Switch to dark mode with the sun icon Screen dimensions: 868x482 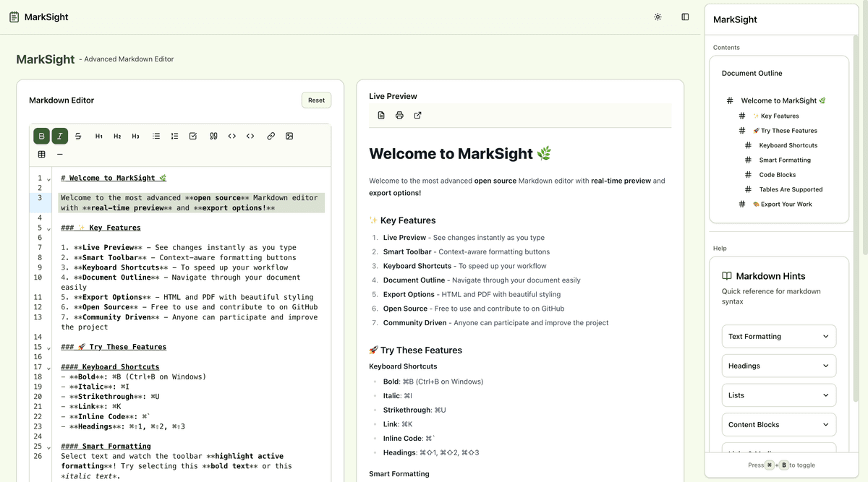pos(658,16)
